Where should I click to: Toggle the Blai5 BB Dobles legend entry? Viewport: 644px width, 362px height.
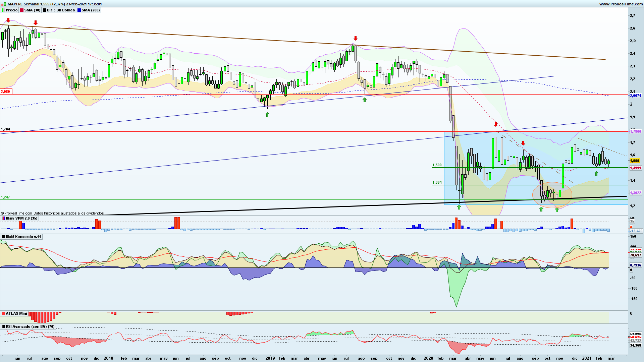point(59,10)
